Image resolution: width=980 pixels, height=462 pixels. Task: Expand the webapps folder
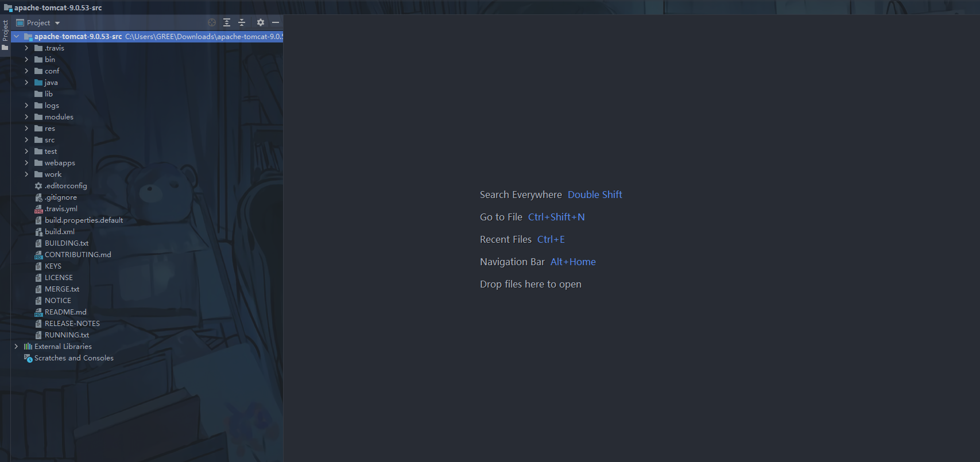click(26, 163)
